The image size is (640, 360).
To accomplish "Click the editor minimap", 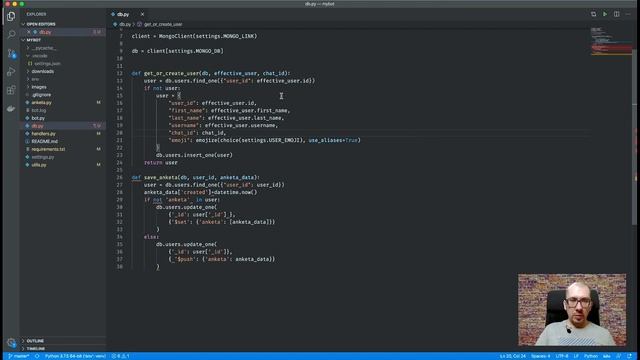I will (x=611, y=41).
